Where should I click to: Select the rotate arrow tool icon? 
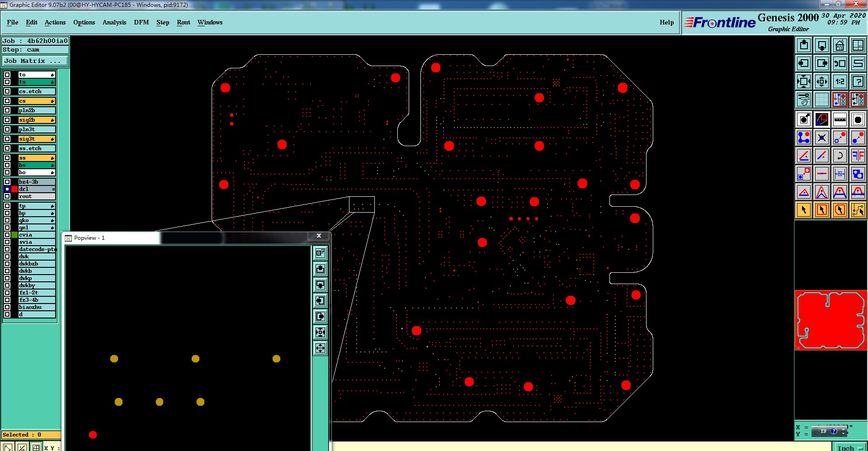pos(840,156)
